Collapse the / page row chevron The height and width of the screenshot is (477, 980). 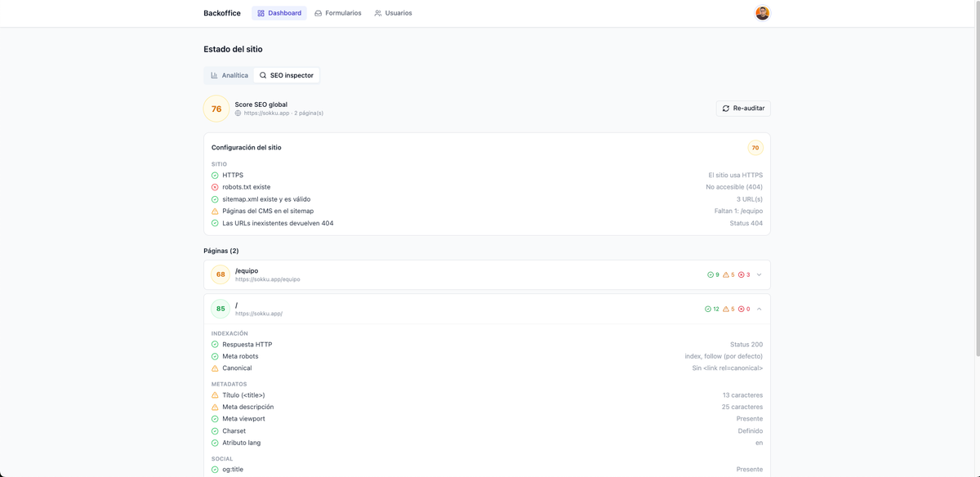point(759,310)
